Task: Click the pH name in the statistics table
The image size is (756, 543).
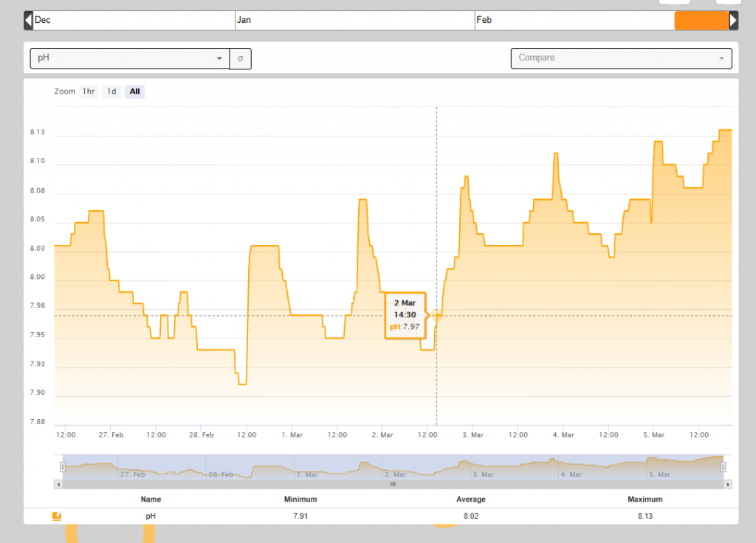Action: point(151,516)
